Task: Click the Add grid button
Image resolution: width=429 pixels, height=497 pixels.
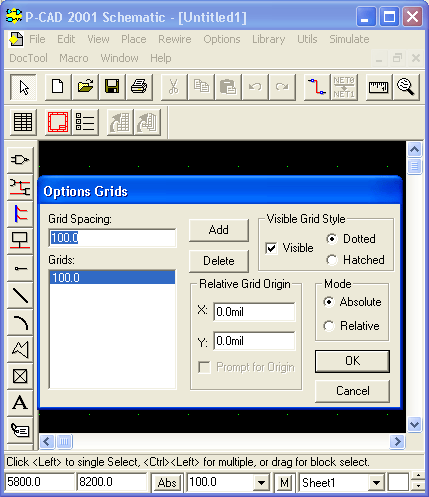Action: tap(219, 230)
